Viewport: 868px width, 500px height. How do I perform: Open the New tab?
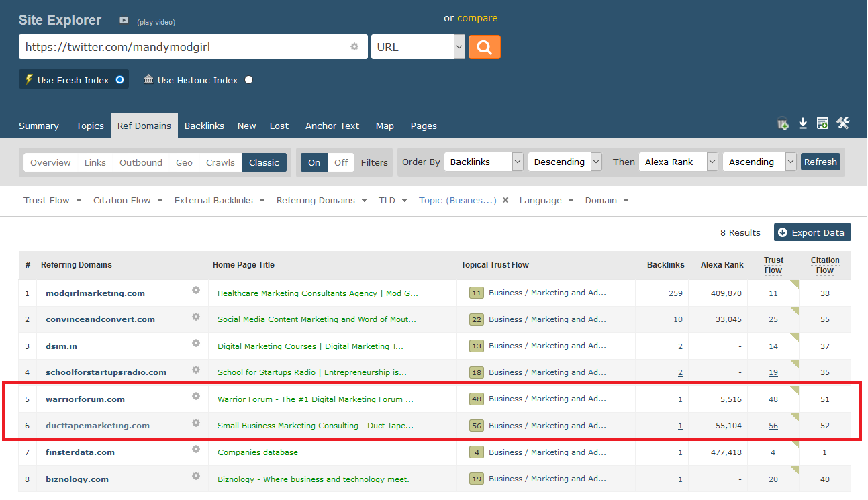coord(246,126)
